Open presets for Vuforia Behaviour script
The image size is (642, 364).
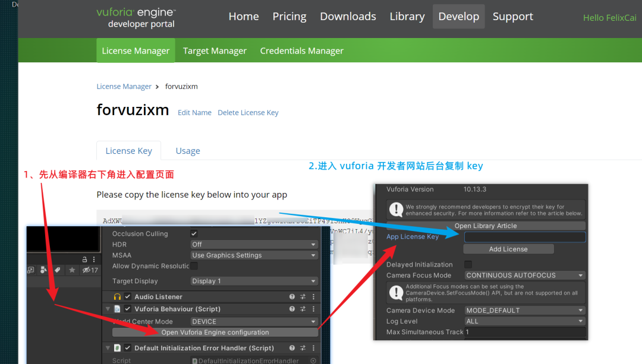pyautogui.click(x=303, y=309)
